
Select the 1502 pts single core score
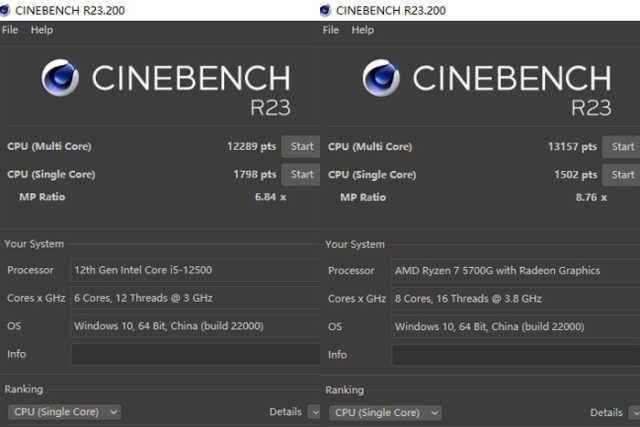576,175
